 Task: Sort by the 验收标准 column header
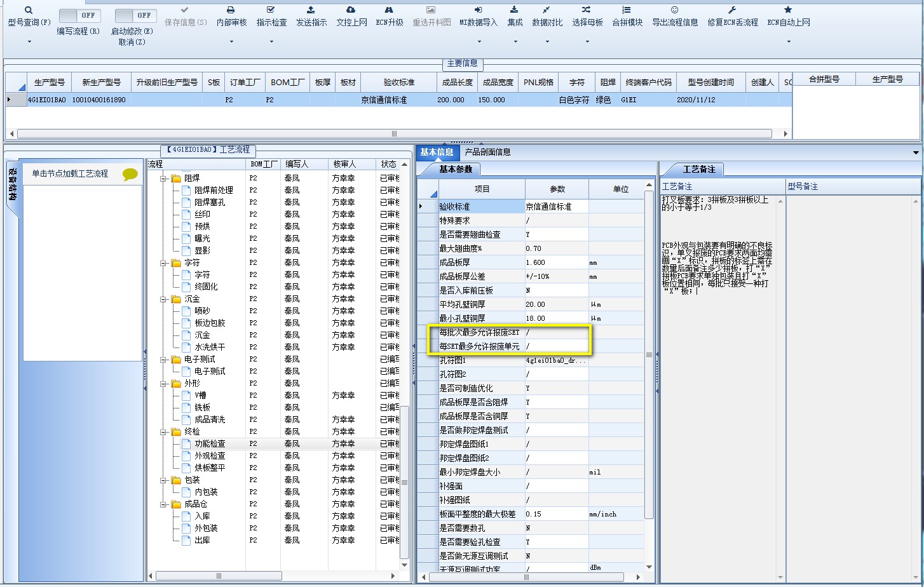[399, 83]
